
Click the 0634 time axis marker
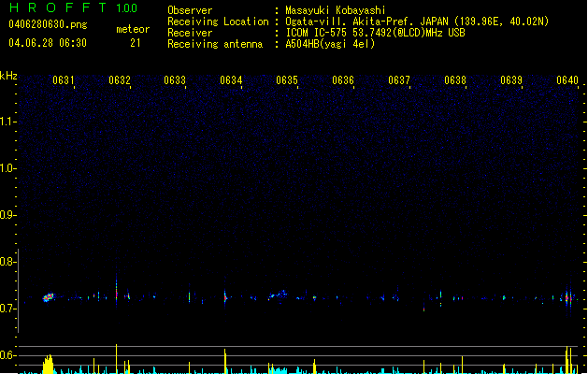click(231, 80)
